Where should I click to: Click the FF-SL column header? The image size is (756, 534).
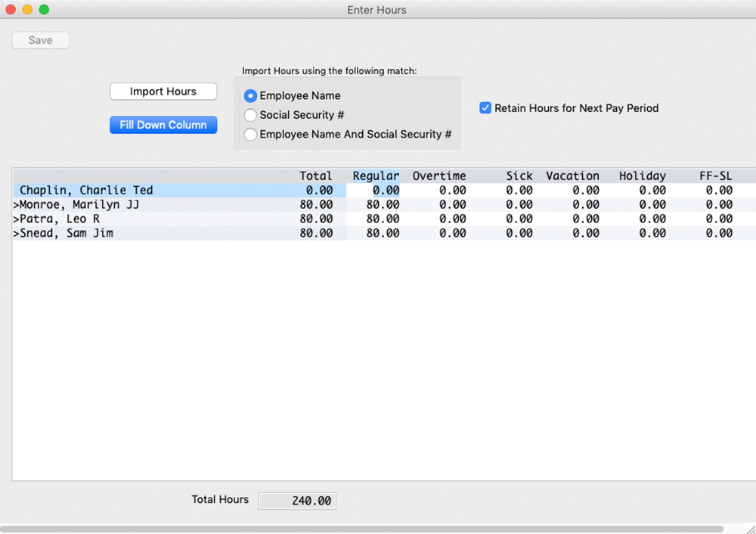click(715, 175)
